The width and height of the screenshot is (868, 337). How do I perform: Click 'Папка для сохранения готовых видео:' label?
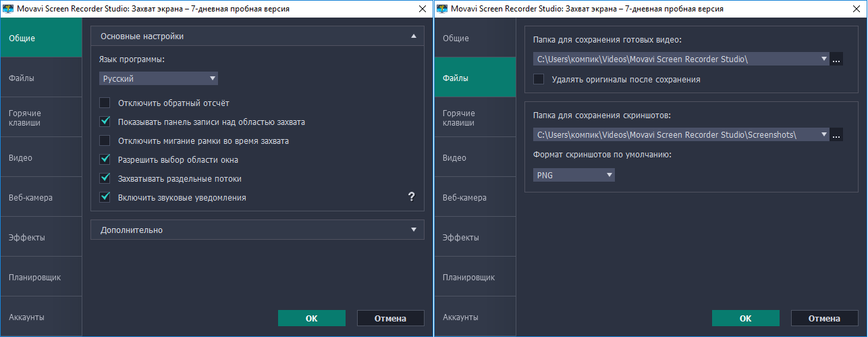(x=607, y=40)
